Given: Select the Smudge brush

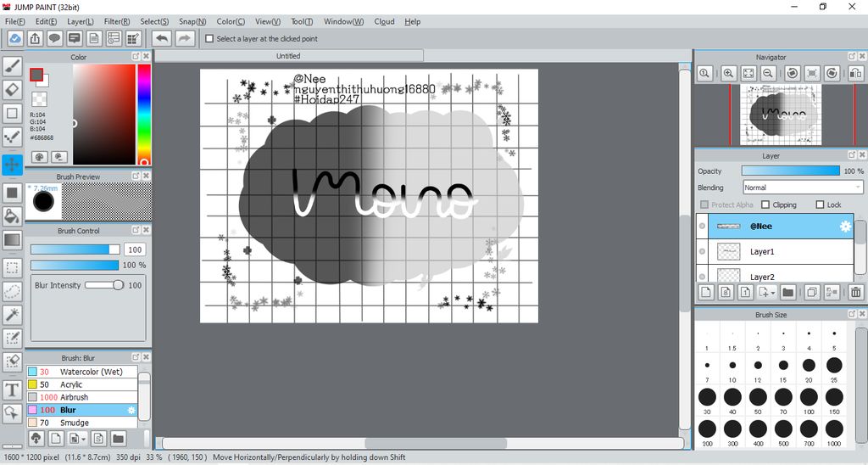Looking at the screenshot, I should click(82, 423).
